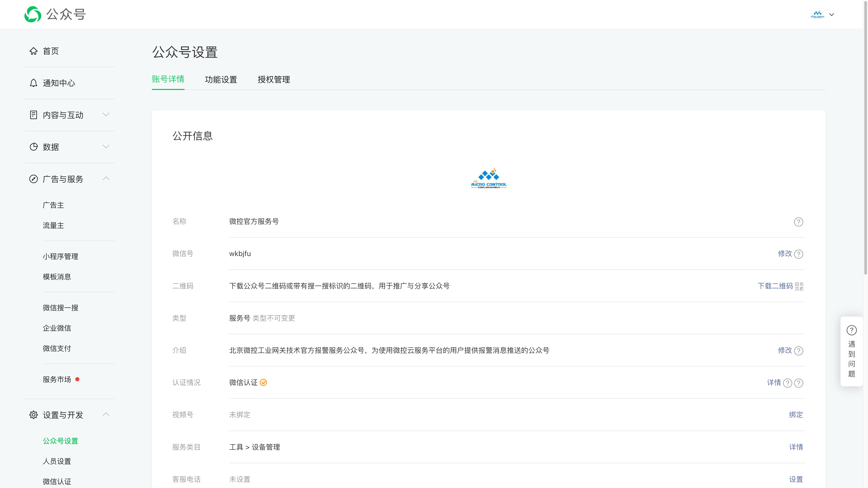Image resolution: width=868 pixels, height=488 pixels.
Task: Open the 设置与开发 gear icon
Action: click(33, 415)
